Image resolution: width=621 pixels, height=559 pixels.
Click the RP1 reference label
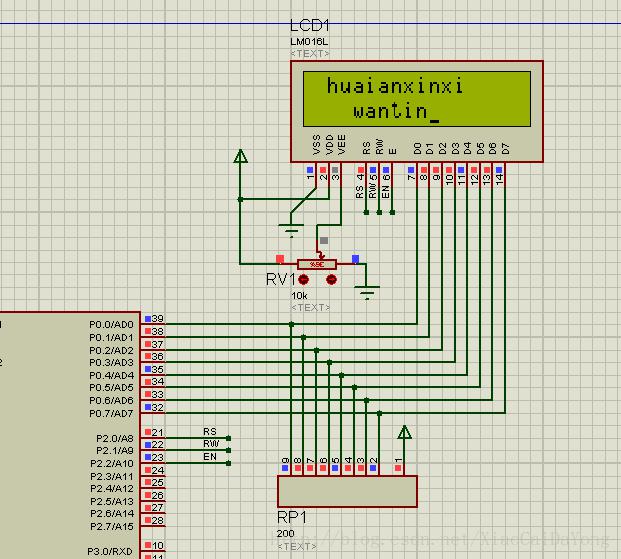pos(292,517)
